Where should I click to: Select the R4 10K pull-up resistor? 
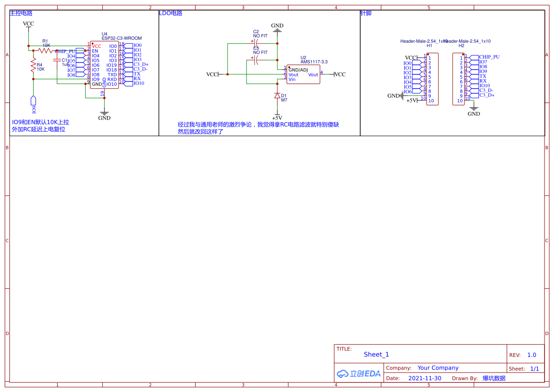33,66
